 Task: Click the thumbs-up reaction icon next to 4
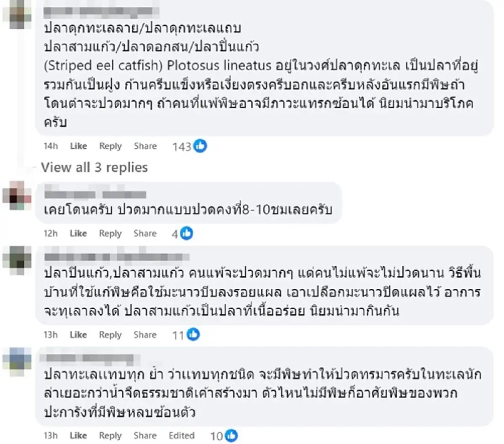pyautogui.click(x=186, y=233)
